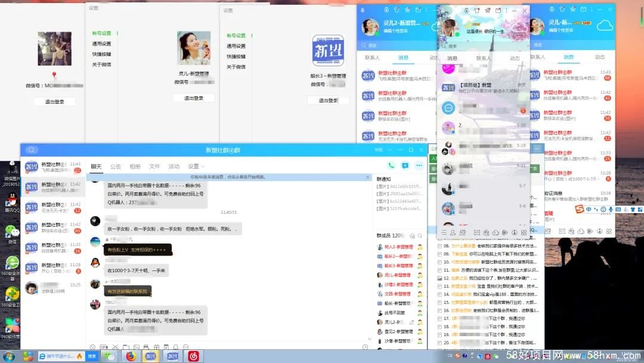Switch to the 文件 tab in the group chat
This screenshot has height=363, width=644.
(x=154, y=167)
